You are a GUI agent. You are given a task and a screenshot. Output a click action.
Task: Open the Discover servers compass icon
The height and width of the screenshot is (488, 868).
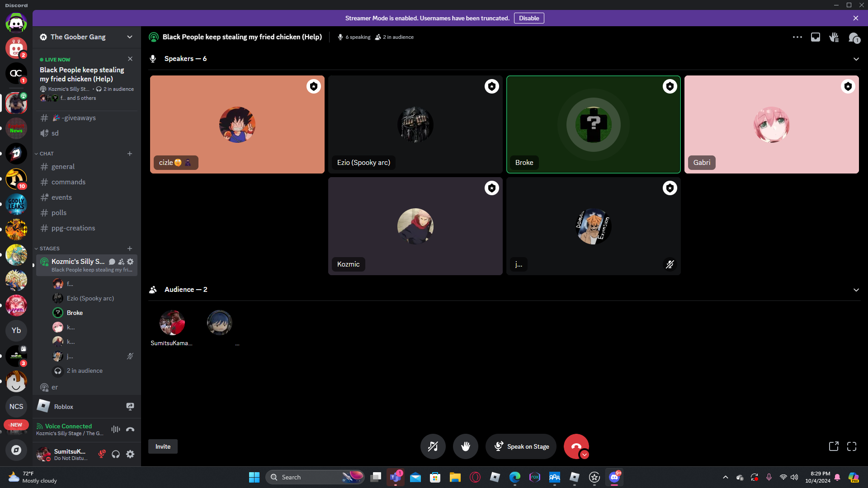click(x=16, y=450)
